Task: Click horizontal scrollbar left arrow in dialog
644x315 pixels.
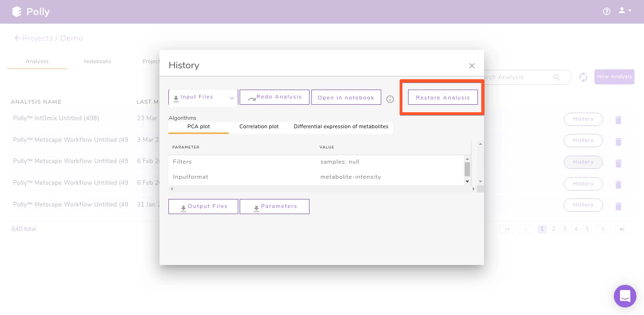Action: pyautogui.click(x=172, y=189)
